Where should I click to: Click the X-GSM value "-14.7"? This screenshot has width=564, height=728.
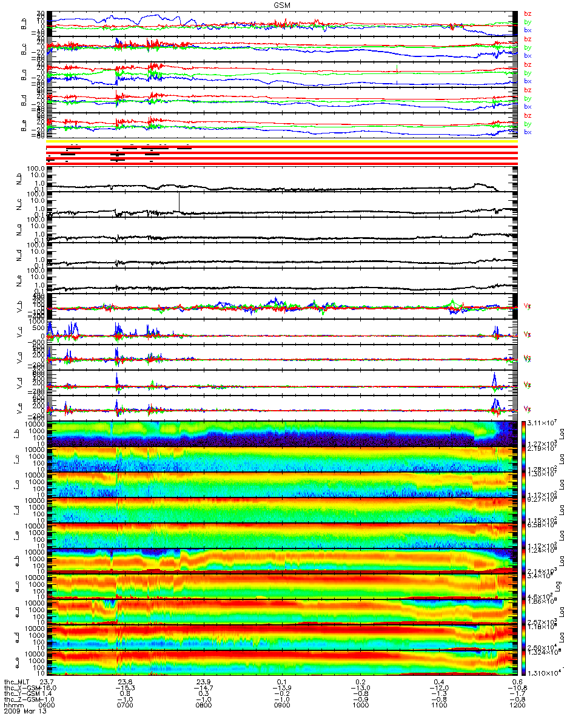[203, 689]
